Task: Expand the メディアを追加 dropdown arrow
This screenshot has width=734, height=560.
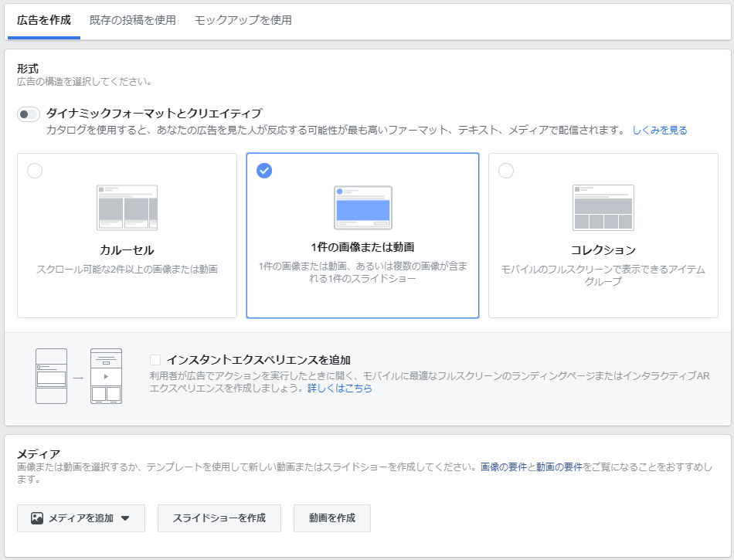Action: click(x=125, y=518)
